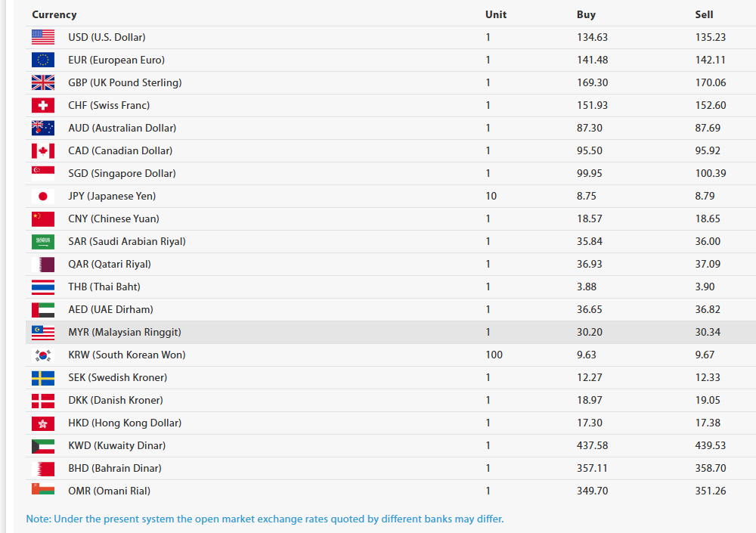The width and height of the screenshot is (756, 533).
Task: Click the Unit column header
Action: tap(496, 14)
